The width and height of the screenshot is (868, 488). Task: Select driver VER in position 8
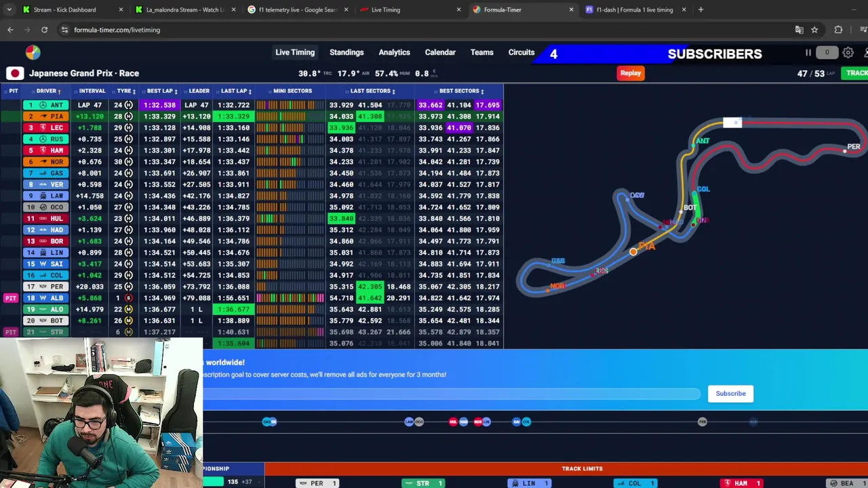[x=45, y=184]
